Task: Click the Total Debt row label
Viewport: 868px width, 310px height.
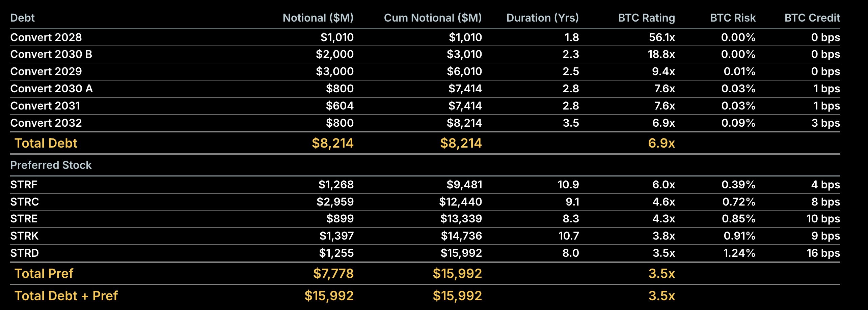Action: [46, 143]
